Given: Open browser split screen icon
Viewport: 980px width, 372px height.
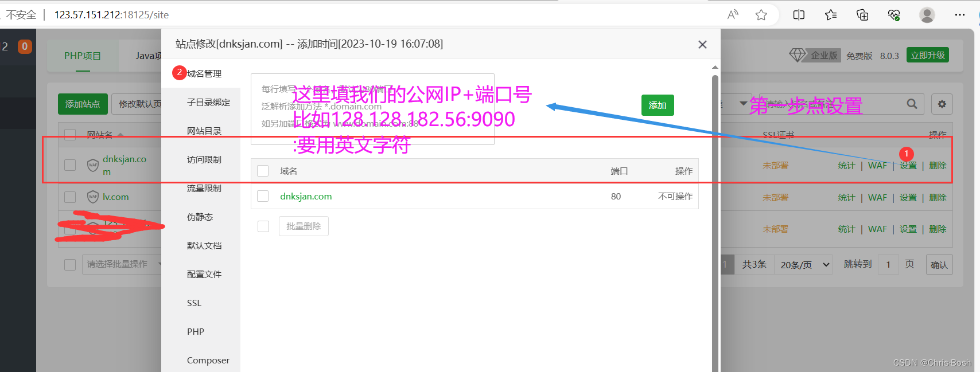Looking at the screenshot, I should click(799, 15).
